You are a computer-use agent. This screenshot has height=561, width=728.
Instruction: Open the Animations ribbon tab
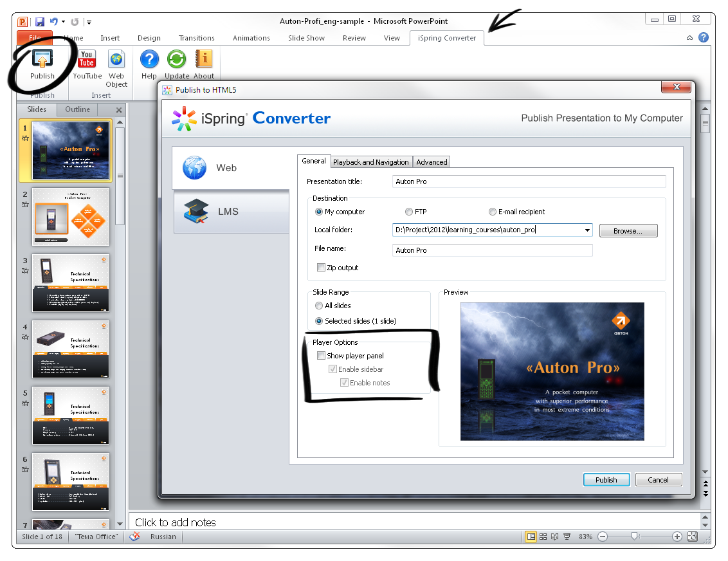click(251, 38)
